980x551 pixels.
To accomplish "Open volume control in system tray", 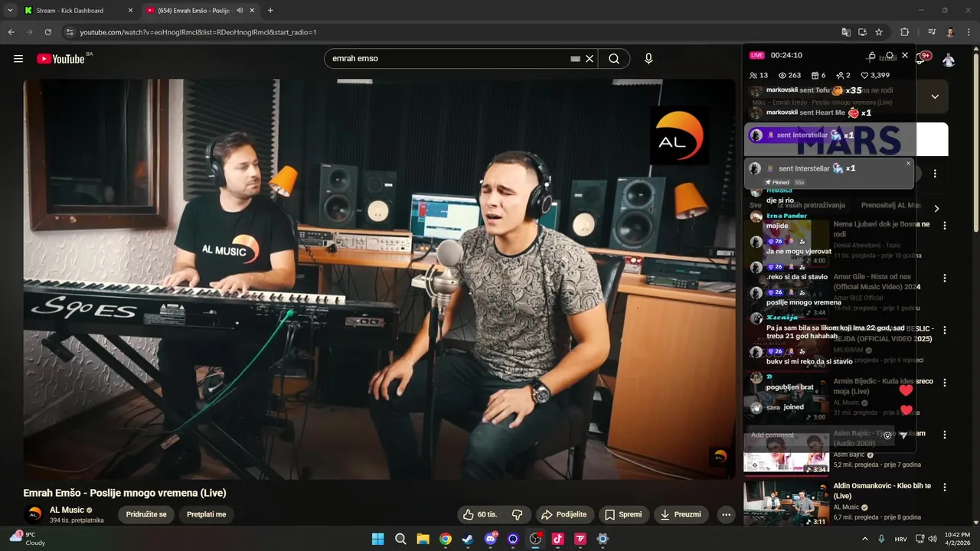I will [x=932, y=539].
